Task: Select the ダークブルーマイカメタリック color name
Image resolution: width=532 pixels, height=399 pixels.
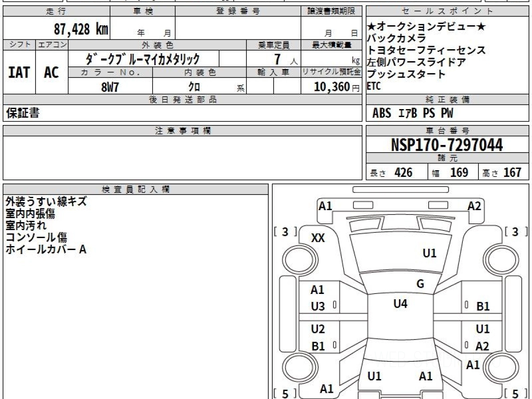Action: click(143, 59)
